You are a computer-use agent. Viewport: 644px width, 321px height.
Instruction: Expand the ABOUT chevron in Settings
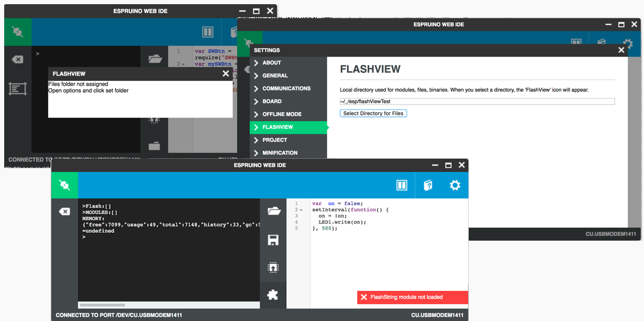pyautogui.click(x=256, y=63)
